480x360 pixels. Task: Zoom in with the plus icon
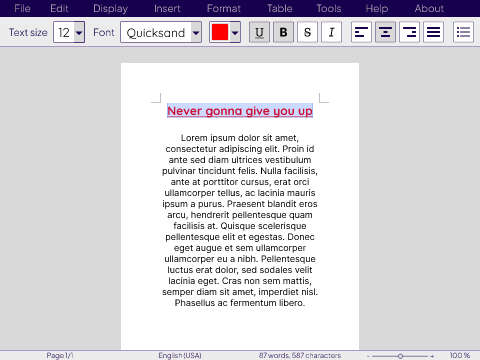coord(432,356)
